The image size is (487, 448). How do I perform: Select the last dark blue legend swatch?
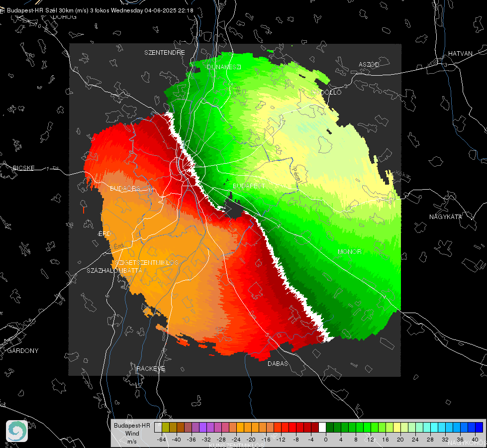point(479,428)
